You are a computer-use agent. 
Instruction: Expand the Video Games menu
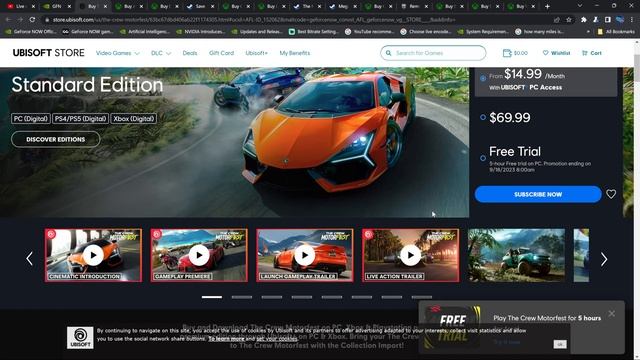click(118, 53)
